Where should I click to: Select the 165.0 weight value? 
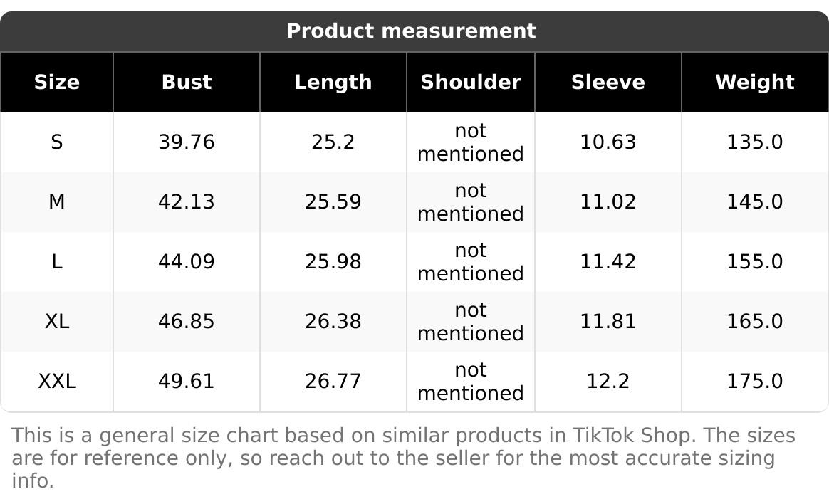click(754, 322)
